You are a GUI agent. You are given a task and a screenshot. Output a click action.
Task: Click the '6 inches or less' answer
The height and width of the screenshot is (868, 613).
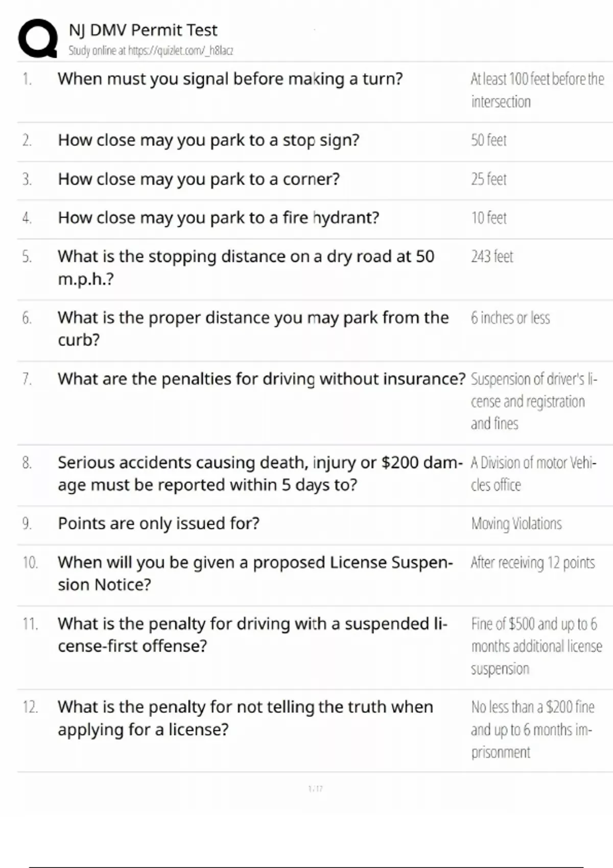[510, 318]
